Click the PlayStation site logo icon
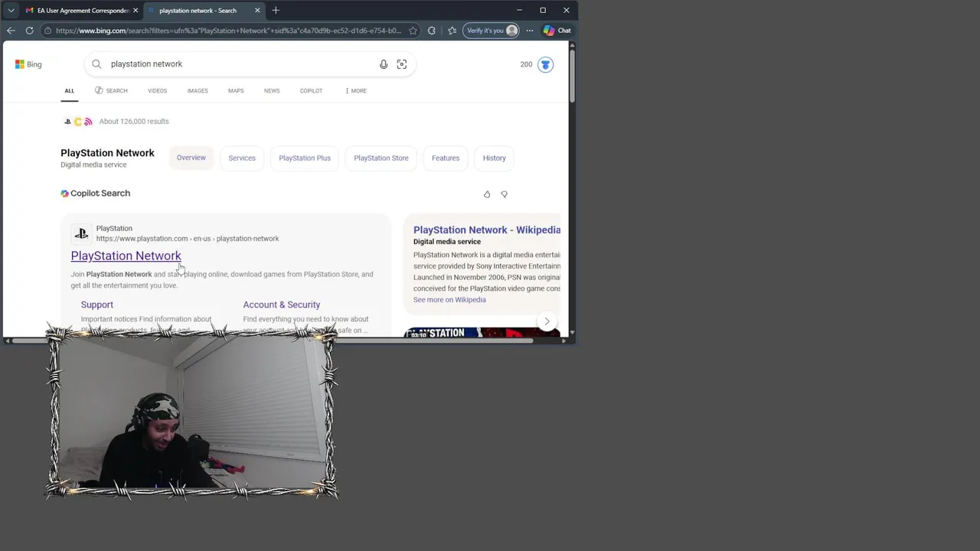This screenshot has width=980, height=551. point(81,233)
